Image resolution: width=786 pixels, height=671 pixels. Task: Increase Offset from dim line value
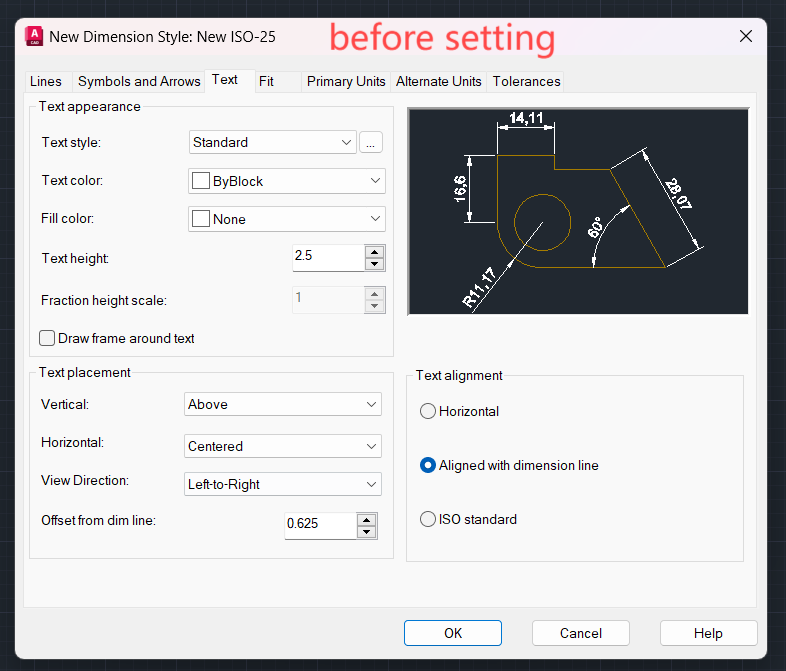coord(366,519)
